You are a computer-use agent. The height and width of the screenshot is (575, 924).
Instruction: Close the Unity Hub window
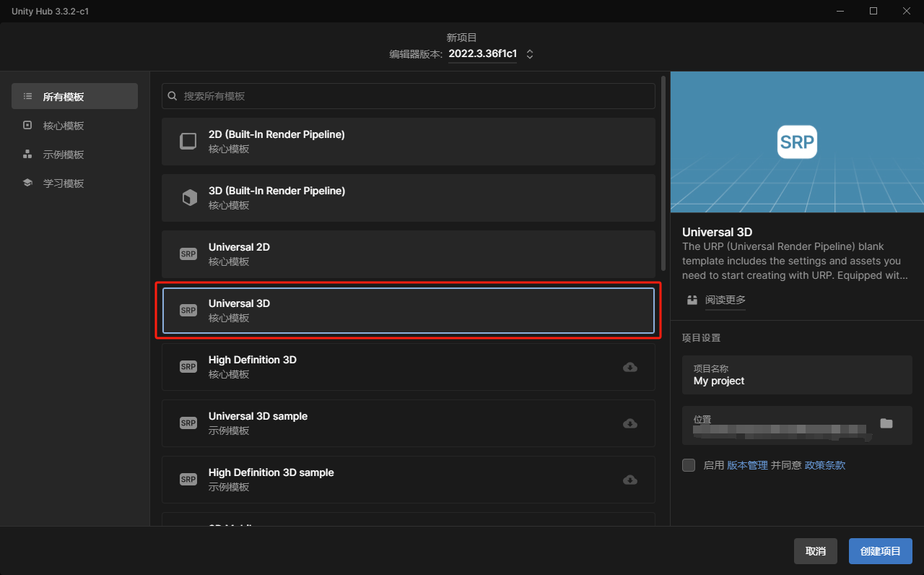coord(907,11)
